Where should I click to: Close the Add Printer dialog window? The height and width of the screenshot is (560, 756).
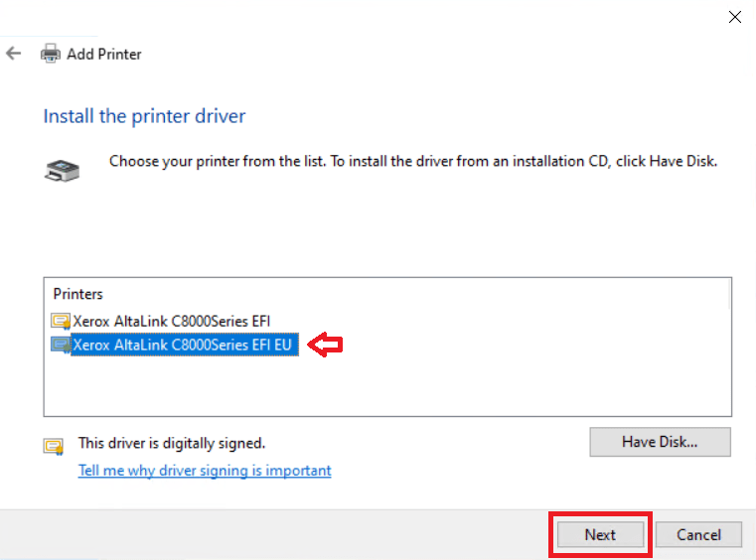click(735, 17)
